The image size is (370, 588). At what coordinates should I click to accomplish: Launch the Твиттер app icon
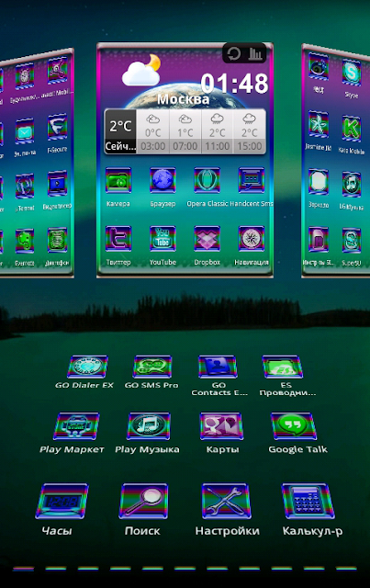118,239
